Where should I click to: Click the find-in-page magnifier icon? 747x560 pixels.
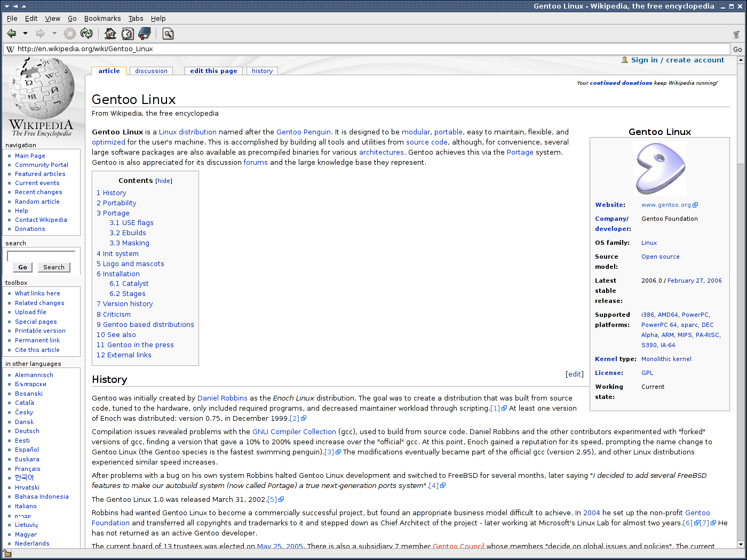pyautogui.click(x=168, y=34)
